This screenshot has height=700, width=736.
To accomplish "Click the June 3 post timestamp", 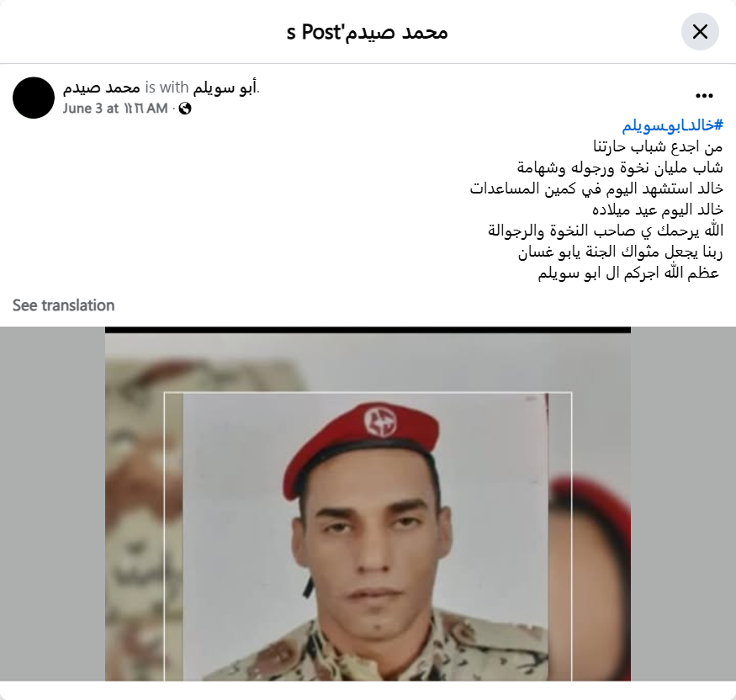I will (115, 109).
